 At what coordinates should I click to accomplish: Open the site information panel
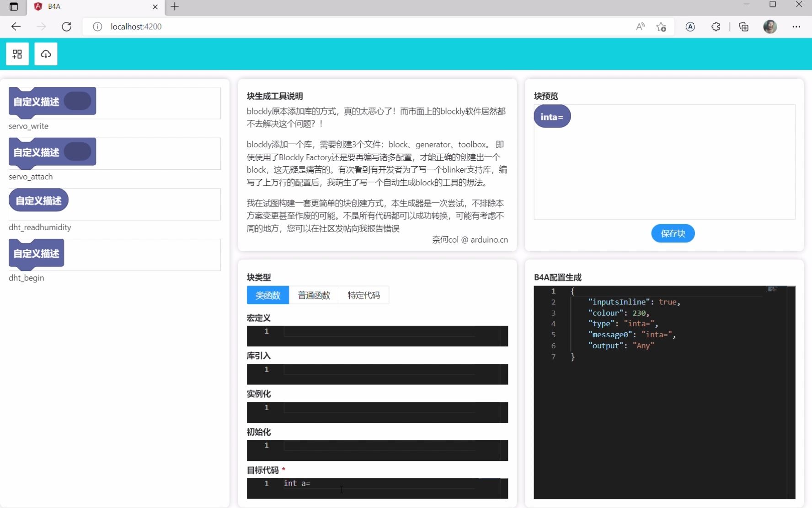[97, 27]
